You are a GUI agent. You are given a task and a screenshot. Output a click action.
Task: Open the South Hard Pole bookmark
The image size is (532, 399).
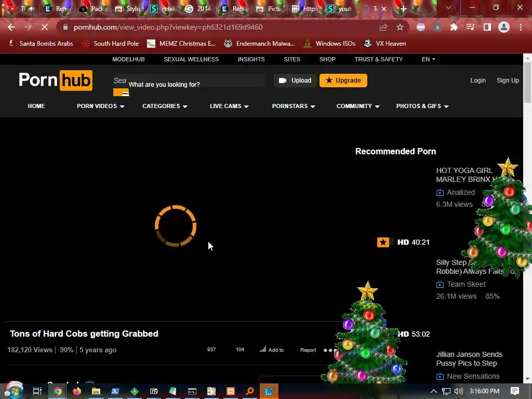click(111, 44)
